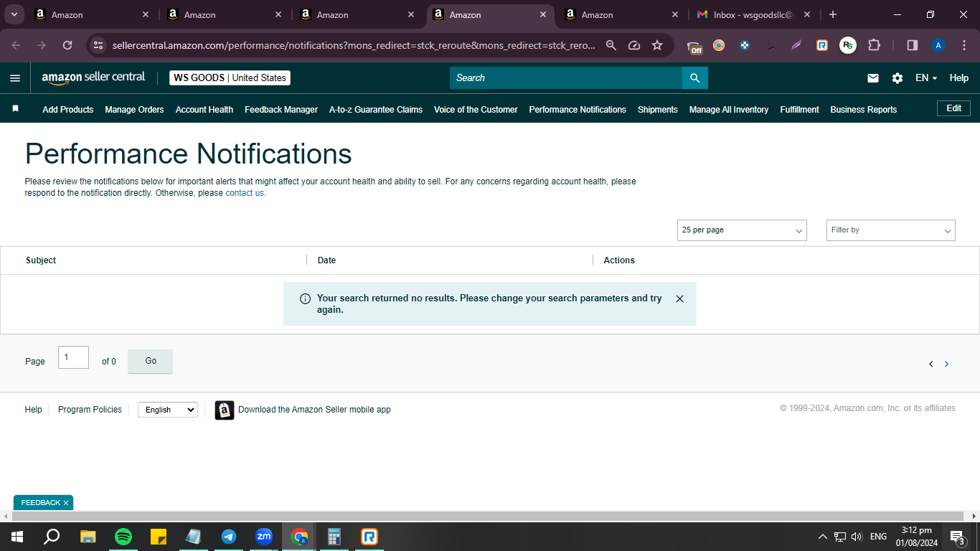This screenshot has width=980, height=551.
Task: Open Add Products menu item
Action: (68, 110)
